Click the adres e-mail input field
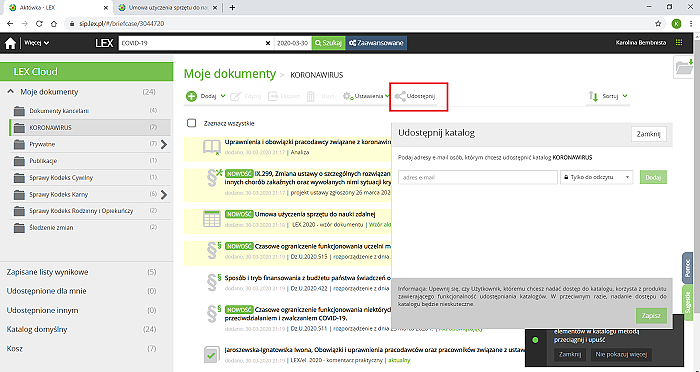 (478, 177)
